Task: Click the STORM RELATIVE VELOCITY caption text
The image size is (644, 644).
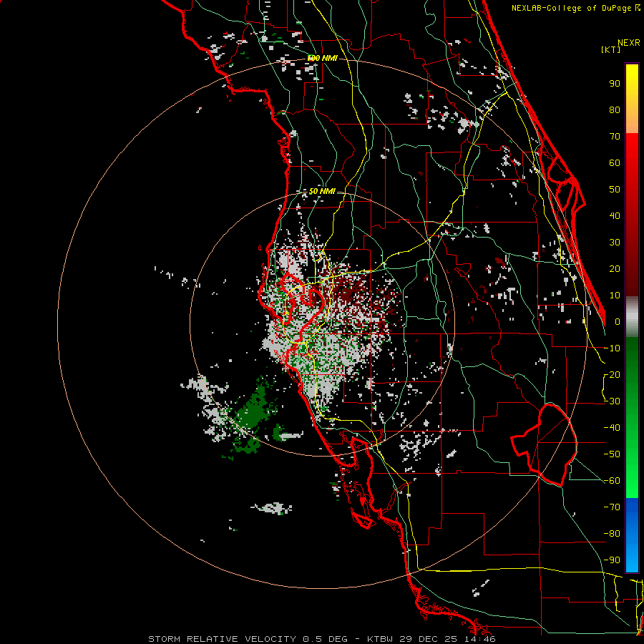Action: [x=223, y=639]
